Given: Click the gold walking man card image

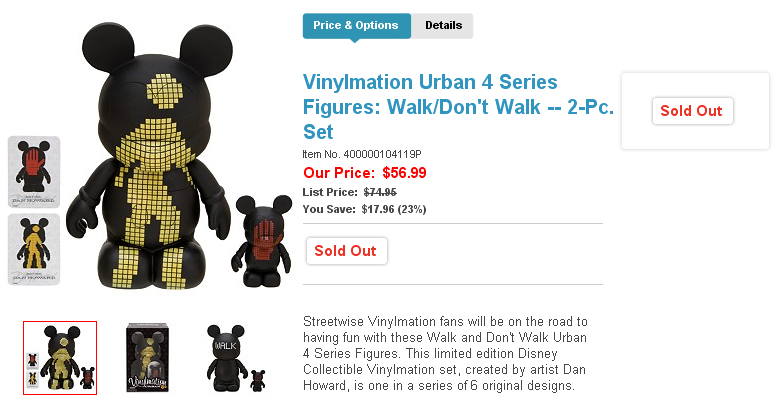Looking at the screenshot, I should coord(34,248).
